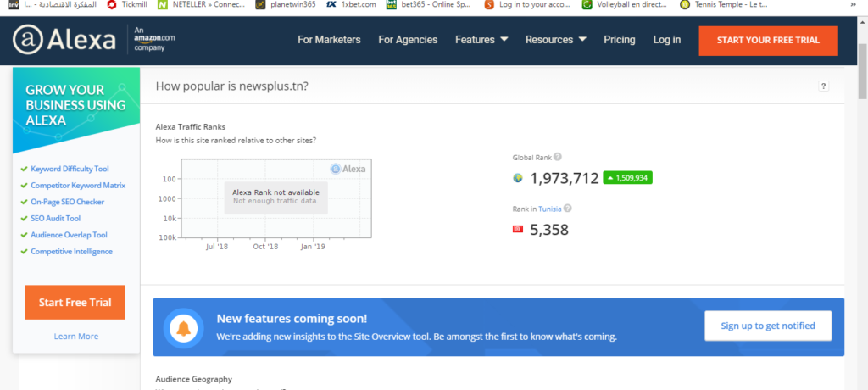The height and width of the screenshot is (390, 868).
Task: Click the START YOUR FREE TRIAL button
Action: tap(768, 40)
